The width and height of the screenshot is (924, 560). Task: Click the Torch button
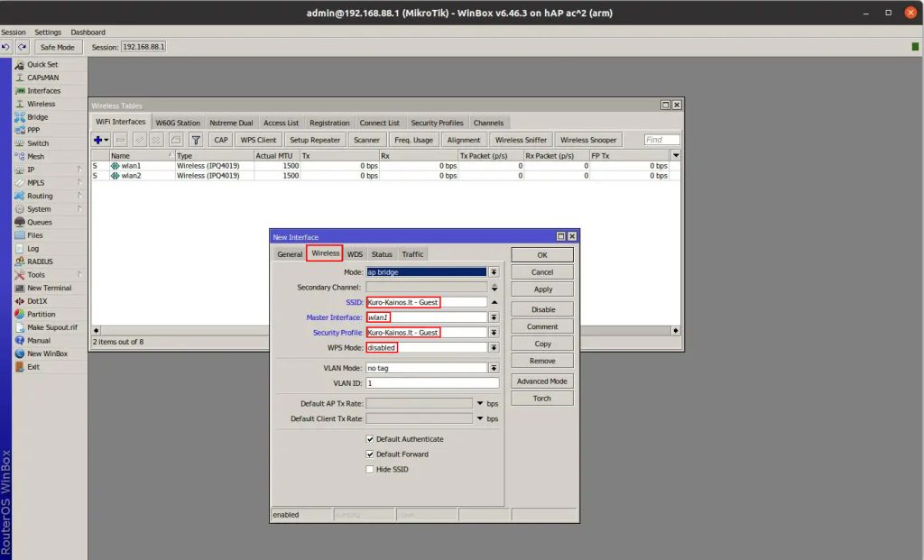(x=542, y=398)
